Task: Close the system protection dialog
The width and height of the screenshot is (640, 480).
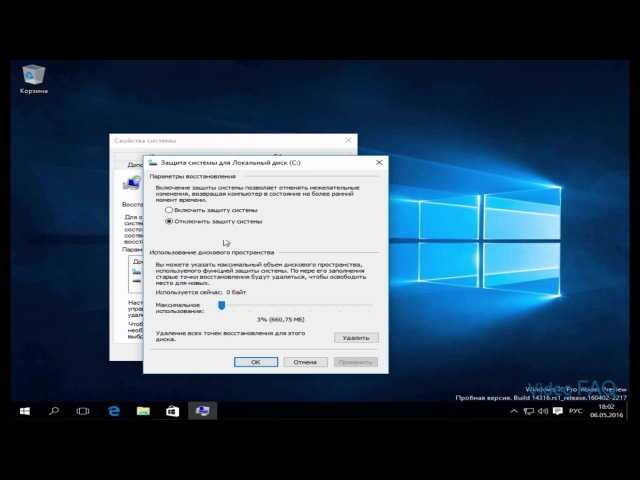Action: (x=379, y=162)
